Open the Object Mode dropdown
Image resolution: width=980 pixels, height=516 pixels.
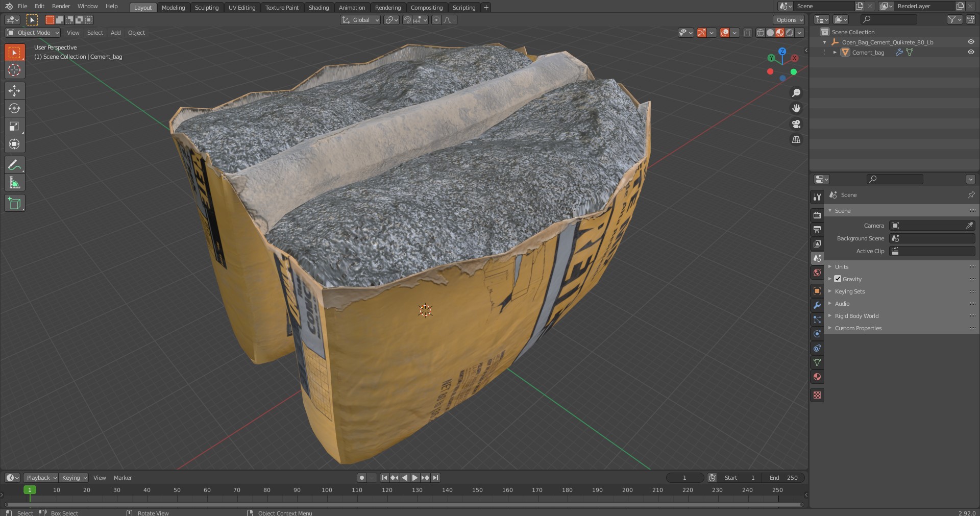[33, 33]
